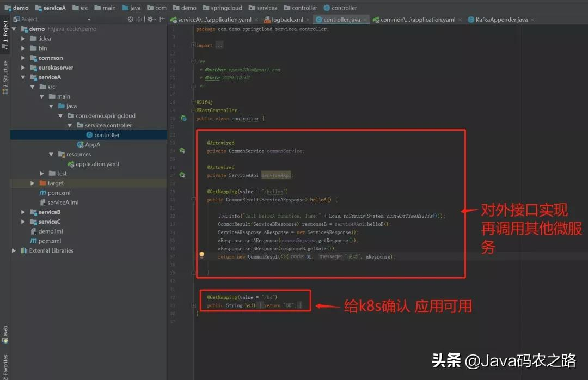Toggle the Favorites tool window
Screen dimensions: 588x380
[x=5, y=364]
